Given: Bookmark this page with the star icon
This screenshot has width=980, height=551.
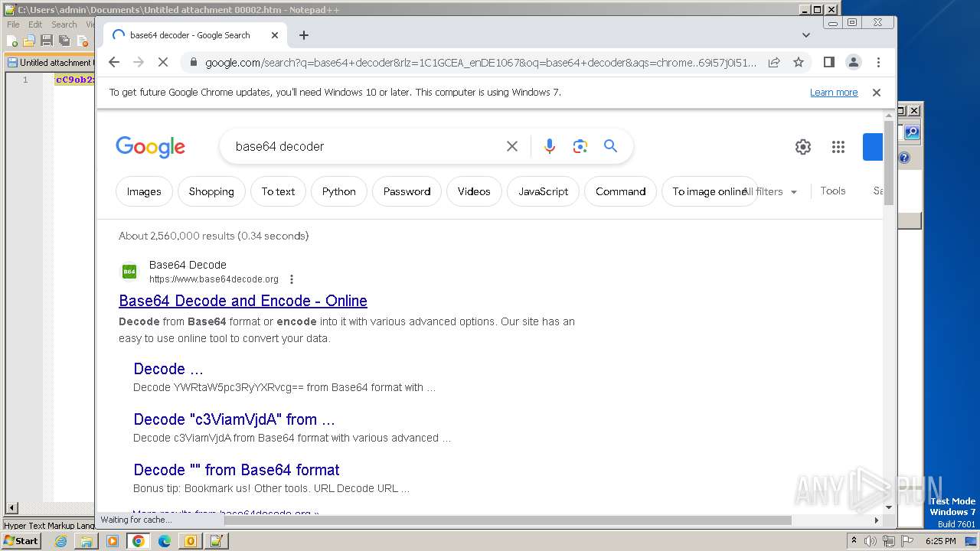Looking at the screenshot, I should [799, 62].
